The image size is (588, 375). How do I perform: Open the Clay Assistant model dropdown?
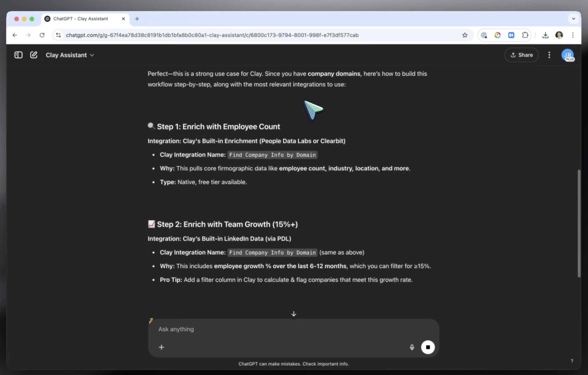pyautogui.click(x=70, y=55)
